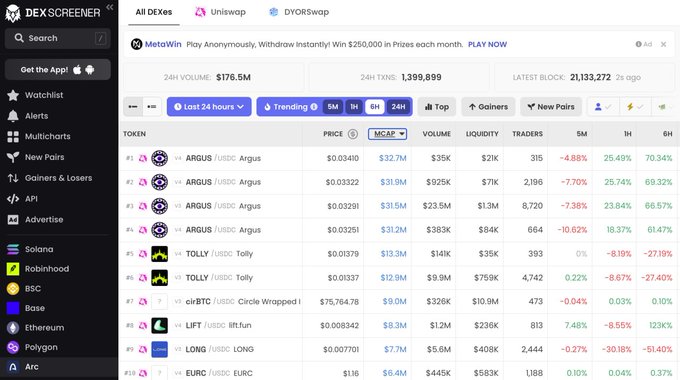Image resolution: width=680 pixels, height=380 pixels.
Task: Open Gainers & Losers in the sidebar
Action: 58,178
